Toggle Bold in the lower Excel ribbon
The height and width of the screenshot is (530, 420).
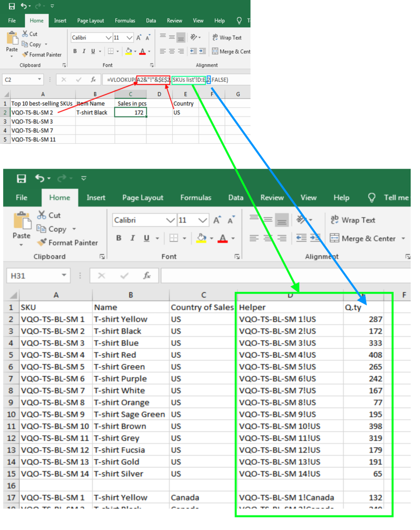[x=119, y=238]
